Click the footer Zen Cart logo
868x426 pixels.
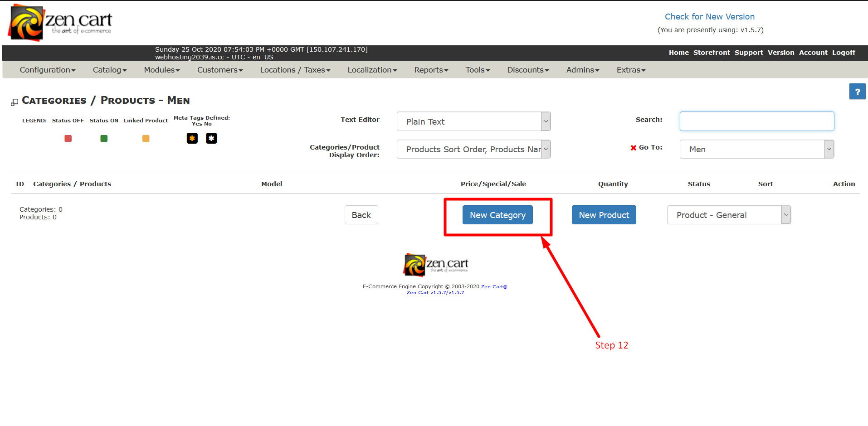(x=436, y=265)
